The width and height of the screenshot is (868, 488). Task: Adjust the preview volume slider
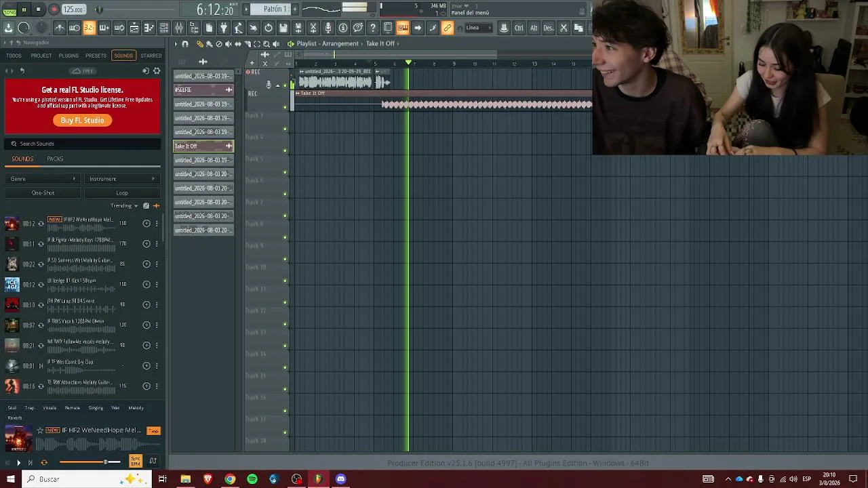coord(90,462)
